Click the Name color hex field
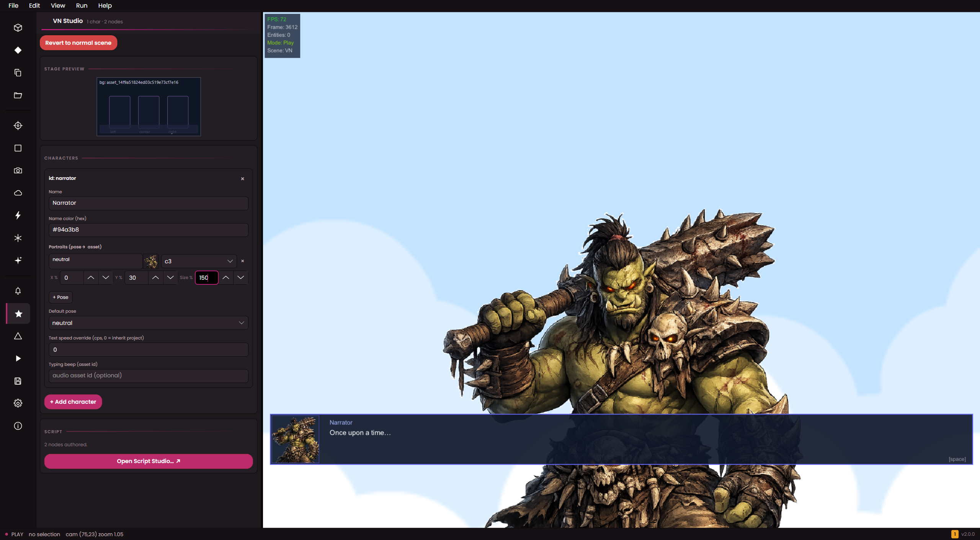980x540 pixels. (148, 230)
